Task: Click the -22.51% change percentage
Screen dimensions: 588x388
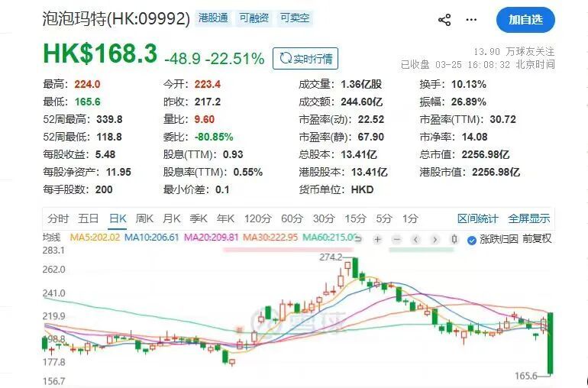Action: point(236,59)
